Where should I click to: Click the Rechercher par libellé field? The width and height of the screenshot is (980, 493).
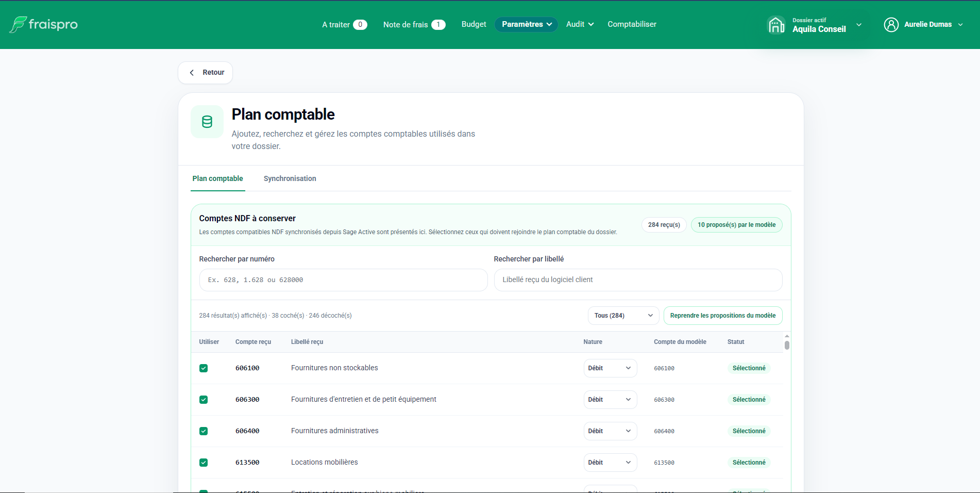pyautogui.click(x=638, y=280)
